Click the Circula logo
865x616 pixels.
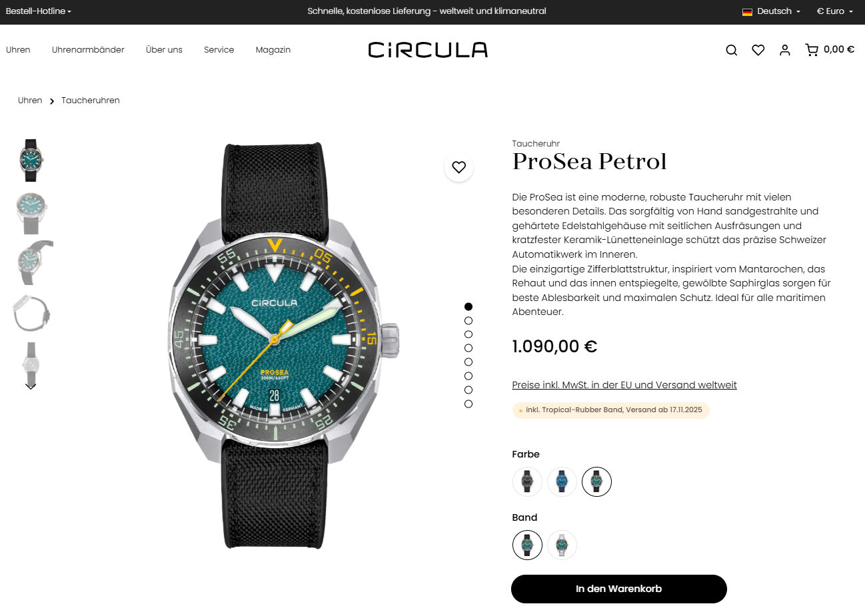[x=428, y=50]
